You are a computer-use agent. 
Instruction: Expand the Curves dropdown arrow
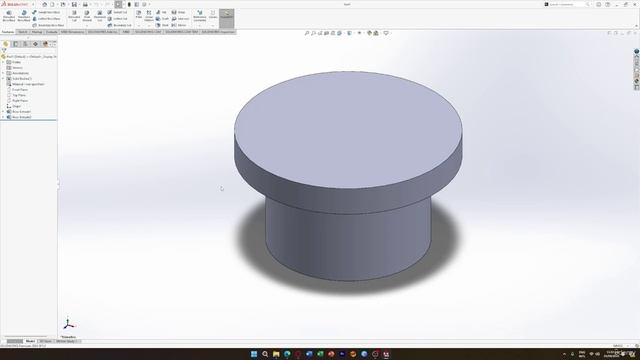click(x=213, y=25)
